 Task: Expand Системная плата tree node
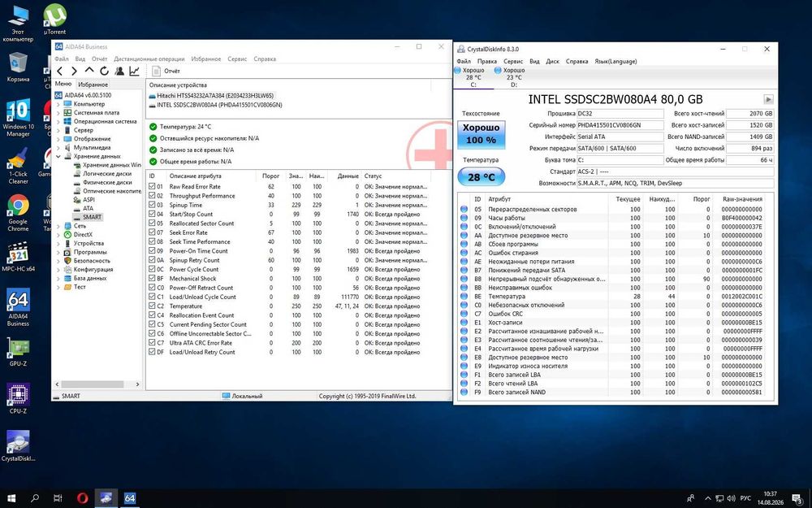pos(58,113)
